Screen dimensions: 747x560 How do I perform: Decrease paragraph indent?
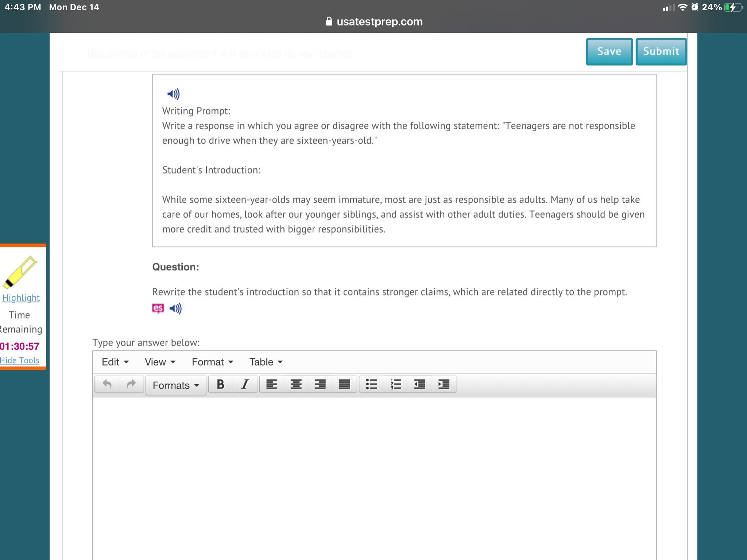coord(419,384)
